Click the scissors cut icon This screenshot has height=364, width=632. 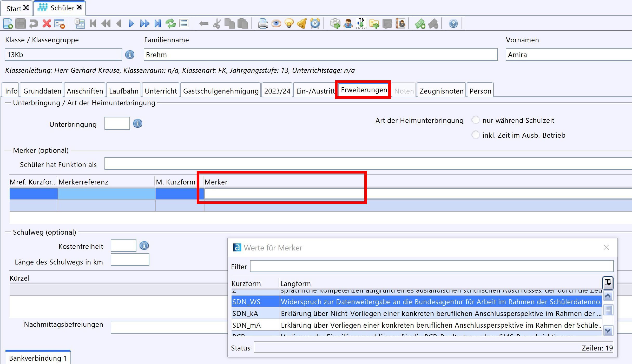[217, 24]
